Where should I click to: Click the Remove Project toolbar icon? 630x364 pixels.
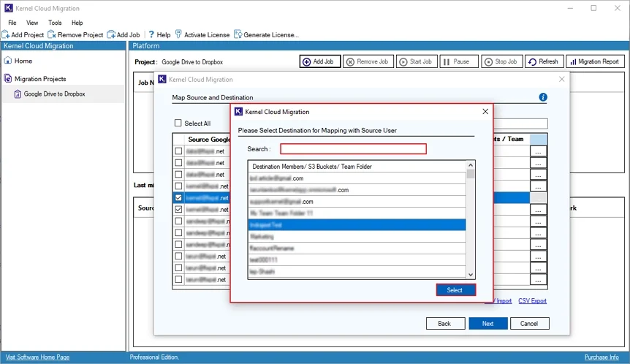point(52,35)
